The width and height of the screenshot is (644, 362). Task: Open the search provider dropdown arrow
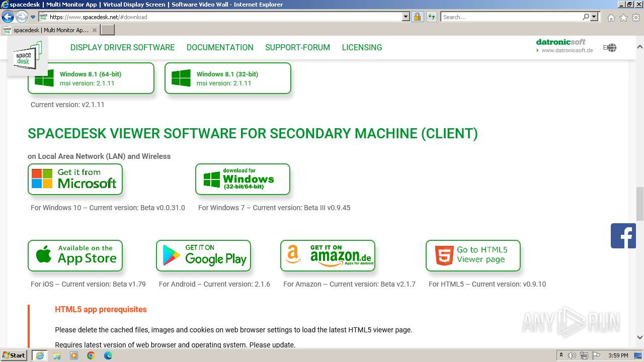[x=594, y=17]
